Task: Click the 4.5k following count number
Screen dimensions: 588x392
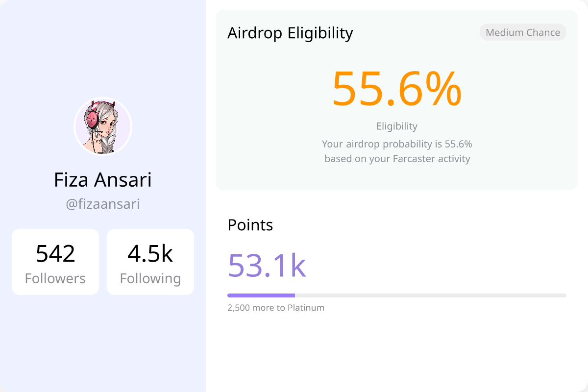Action: point(150,253)
